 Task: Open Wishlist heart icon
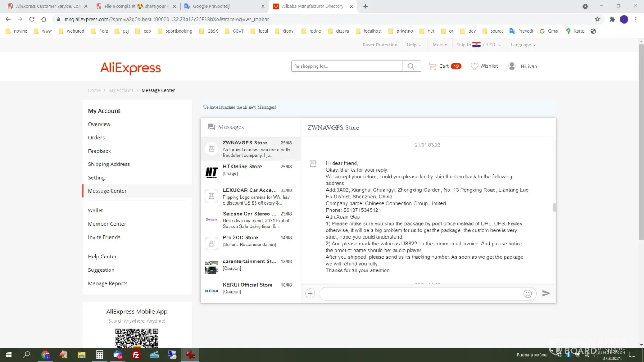[x=474, y=66]
